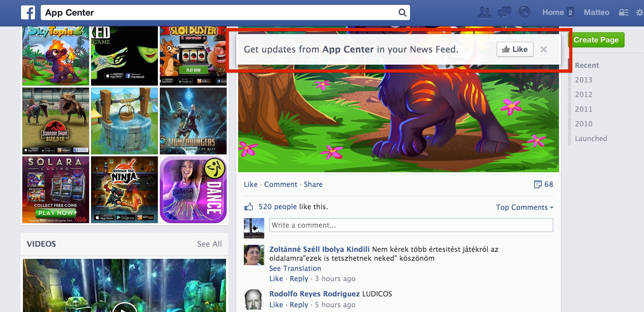Jump to Recent in the timeline
The image size is (644, 312).
click(587, 65)
